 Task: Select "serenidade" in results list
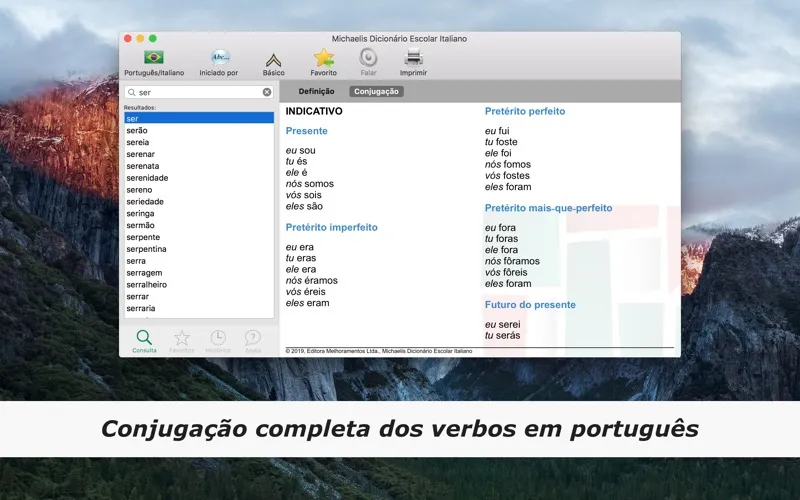[x=147, y=178]
